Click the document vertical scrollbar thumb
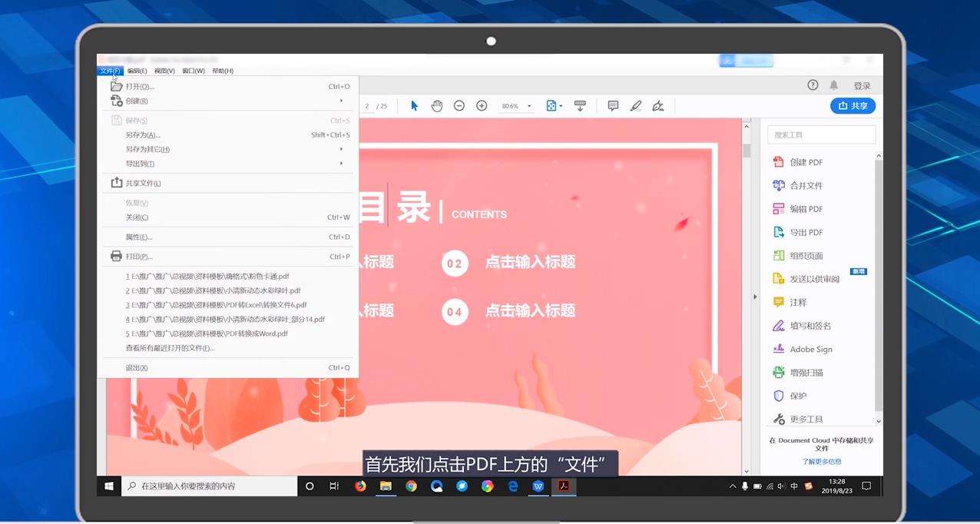The height and width of the screenshot is (524, 980). pos(747,150)
